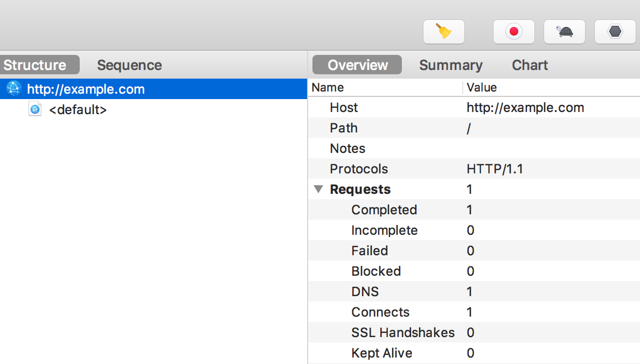Switch to the Structure view tab
This screenshot has height=364, width=640.
[x=36, y=65]
